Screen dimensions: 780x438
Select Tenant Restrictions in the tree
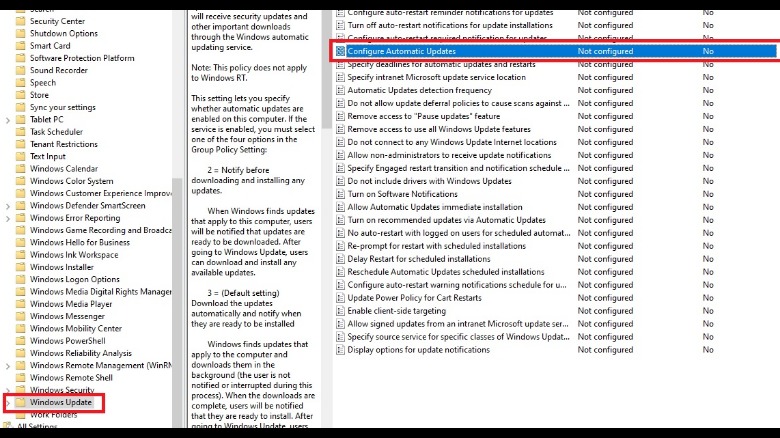[64, 144]
